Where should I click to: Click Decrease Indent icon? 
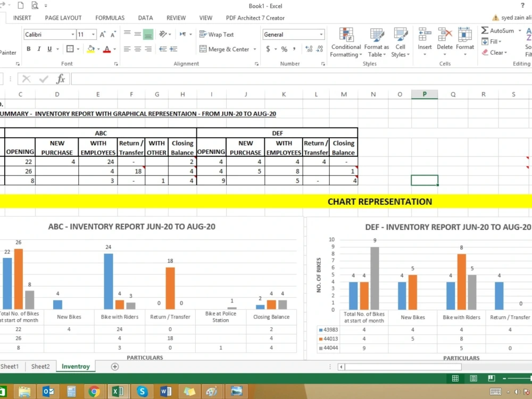pos(163,49)
